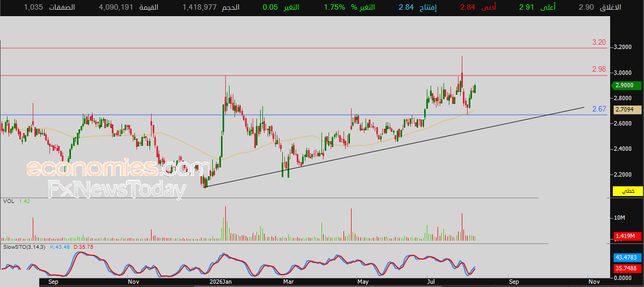The height and width of the screenshot is (287, 644).
Task: Click the SlowSTO(3,14,3) indicator title
Action: point(24,247)
